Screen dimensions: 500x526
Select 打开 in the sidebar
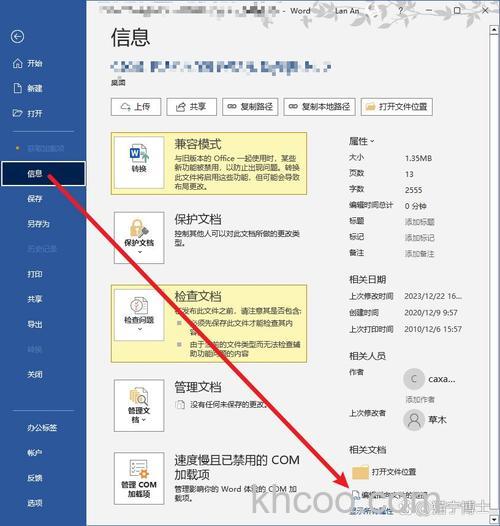pos(28,113)
